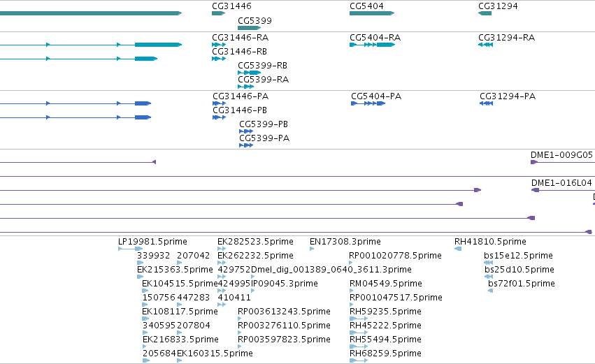Image resolution: width=595 pixels, height=364 pixels.
Task: Click feature 207042
Action: 180,263
